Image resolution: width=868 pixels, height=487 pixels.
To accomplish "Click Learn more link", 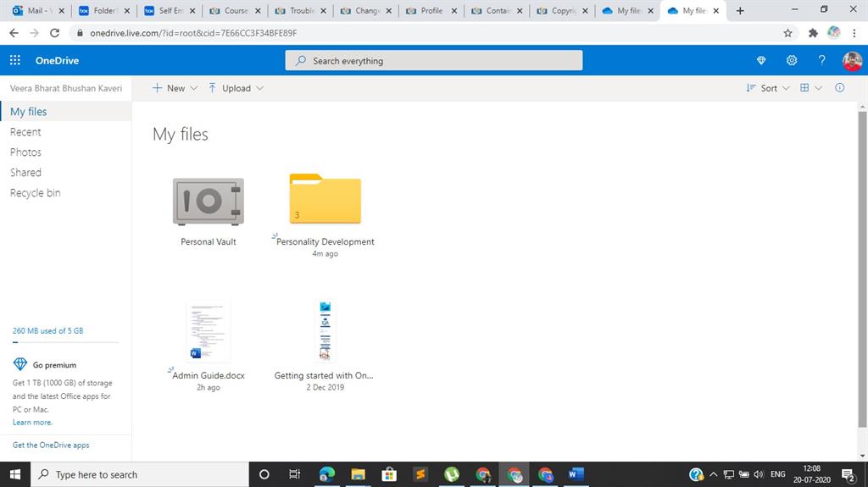I will tap(32, 423).
